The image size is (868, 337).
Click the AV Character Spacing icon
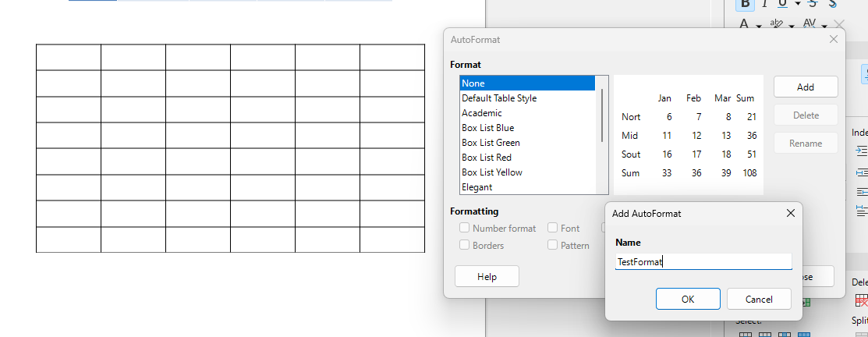[810, 24]
